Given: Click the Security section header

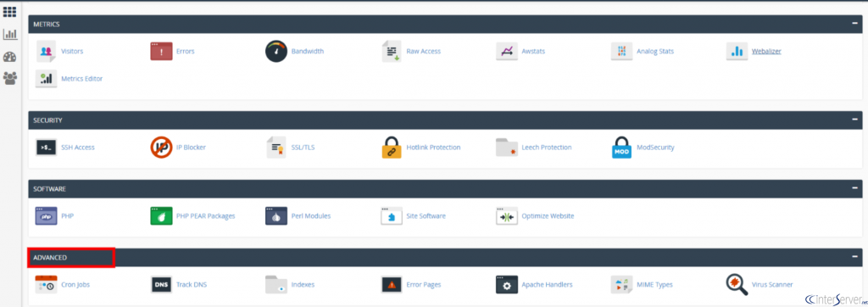Looking at the screenshot, I should pos(444,120).
